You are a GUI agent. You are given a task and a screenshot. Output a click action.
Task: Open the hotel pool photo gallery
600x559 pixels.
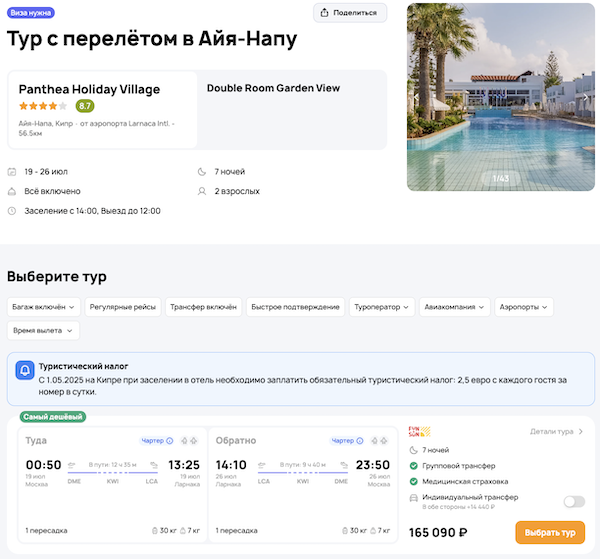click(x=499, y=97)
